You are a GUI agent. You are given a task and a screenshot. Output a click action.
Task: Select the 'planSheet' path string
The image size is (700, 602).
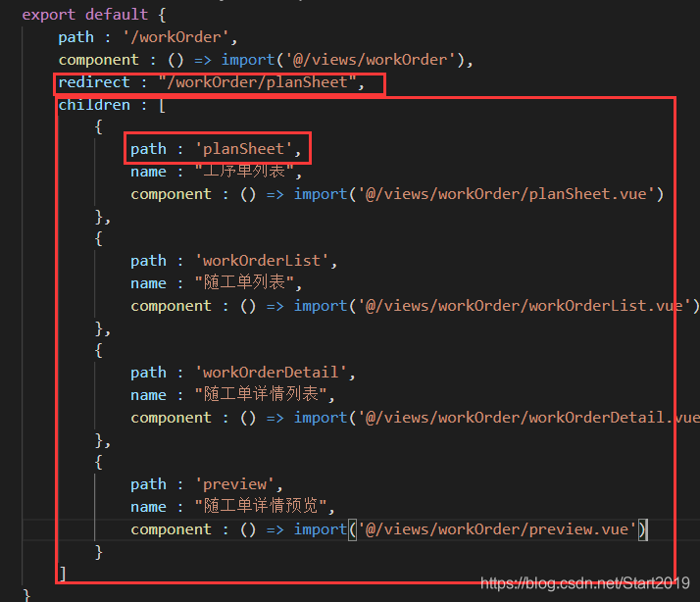[x=243, y=149]
